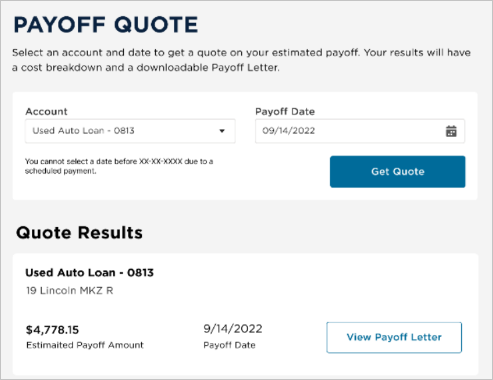This screenshot has height=380, width=493.
Task: Click the scheduled payment date restriction note
Action: coord(119,166)
